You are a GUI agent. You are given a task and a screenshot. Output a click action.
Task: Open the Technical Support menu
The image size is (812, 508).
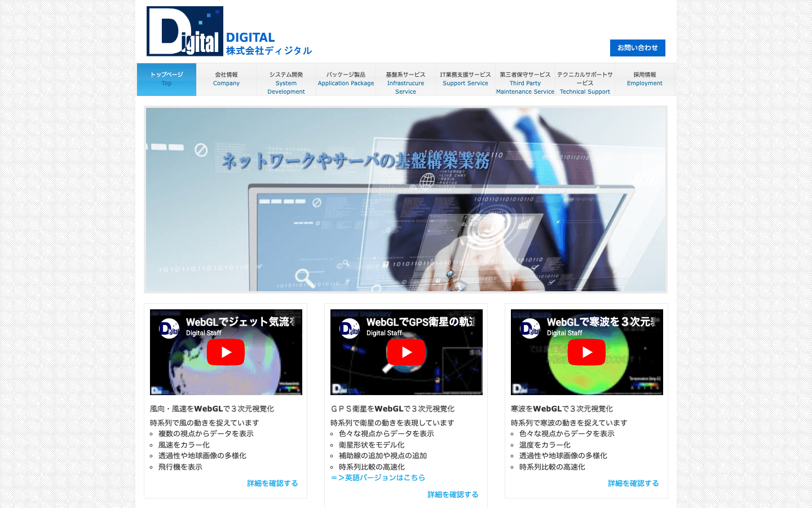click(x=585, y=79)
